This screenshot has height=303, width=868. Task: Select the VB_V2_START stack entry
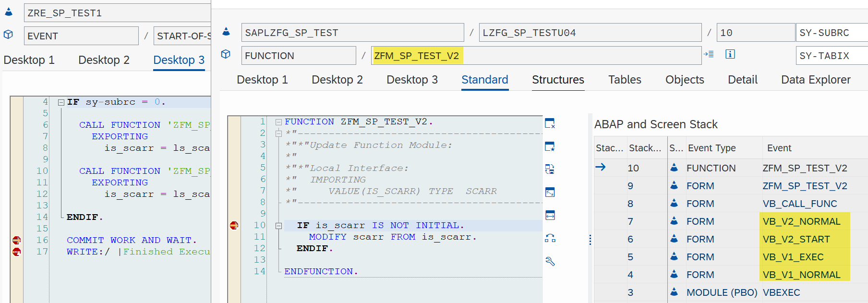(796, 239)
